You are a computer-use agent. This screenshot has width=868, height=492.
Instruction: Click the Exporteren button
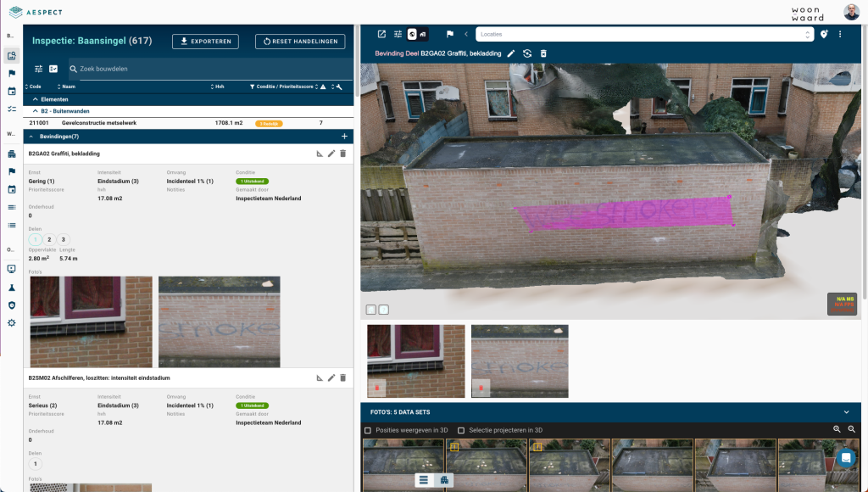click(205, 42)
